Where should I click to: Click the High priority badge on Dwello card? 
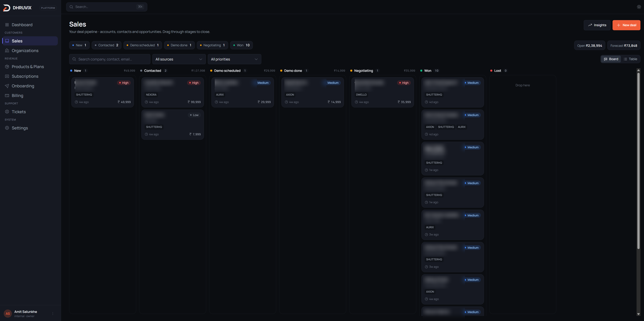[x=404, y=83]
